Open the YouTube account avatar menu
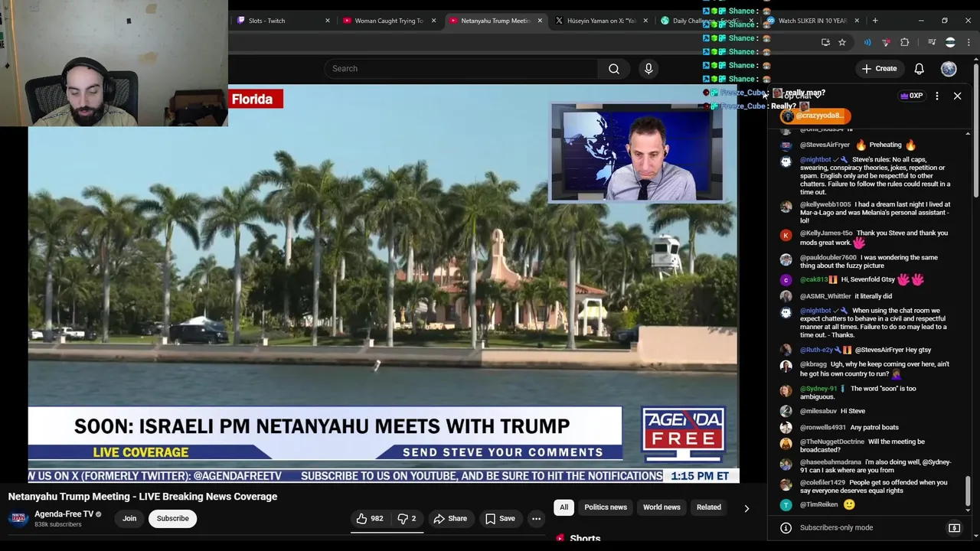Image resolution: width=980 pixels, height=551 pixels. [949, 69]
